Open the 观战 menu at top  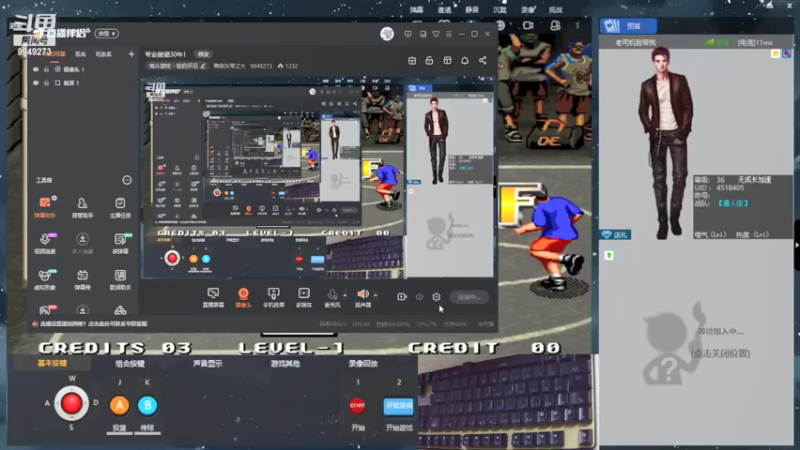555,10
